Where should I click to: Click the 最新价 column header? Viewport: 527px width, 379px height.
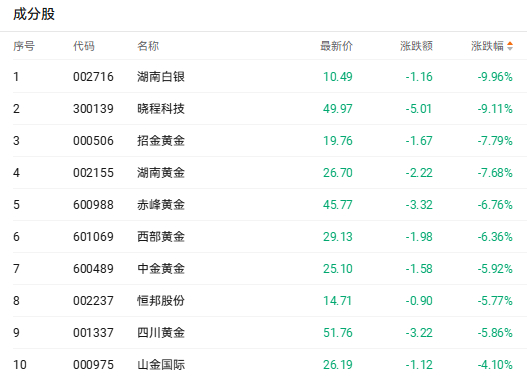[336, 46]
